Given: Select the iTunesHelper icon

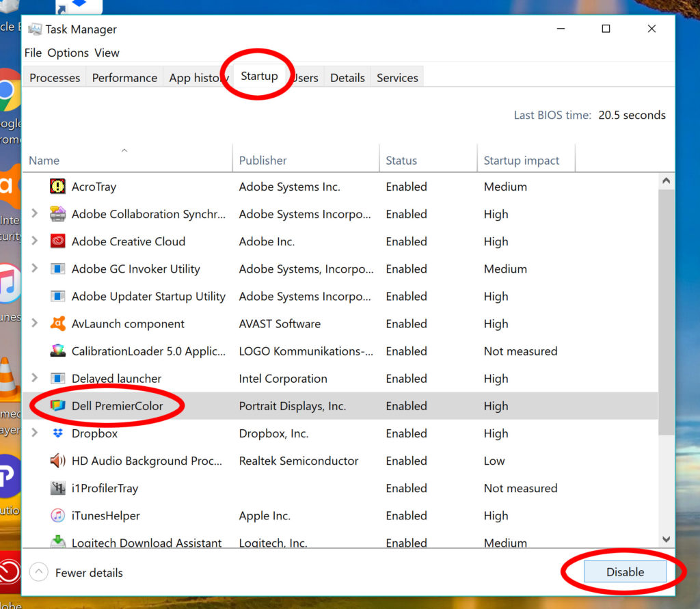Looking at the screenshot, I should 58,515.
